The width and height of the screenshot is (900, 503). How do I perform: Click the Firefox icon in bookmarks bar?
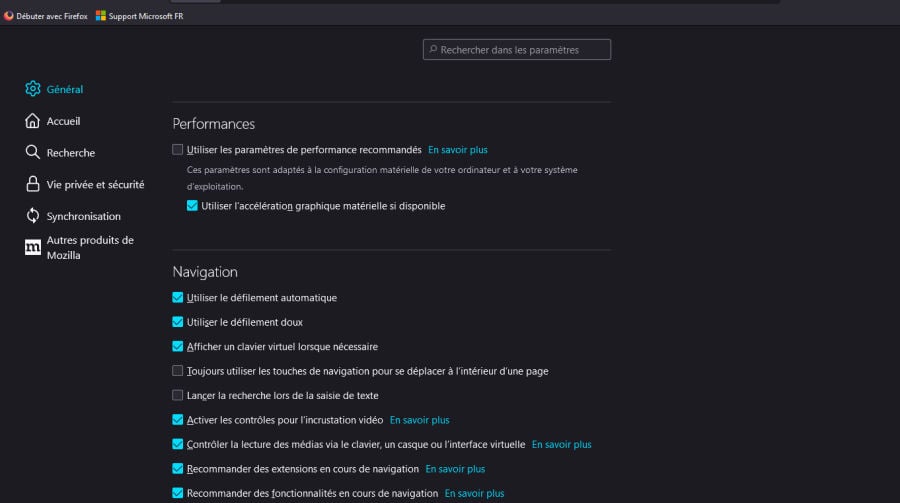tap(8, 16)
